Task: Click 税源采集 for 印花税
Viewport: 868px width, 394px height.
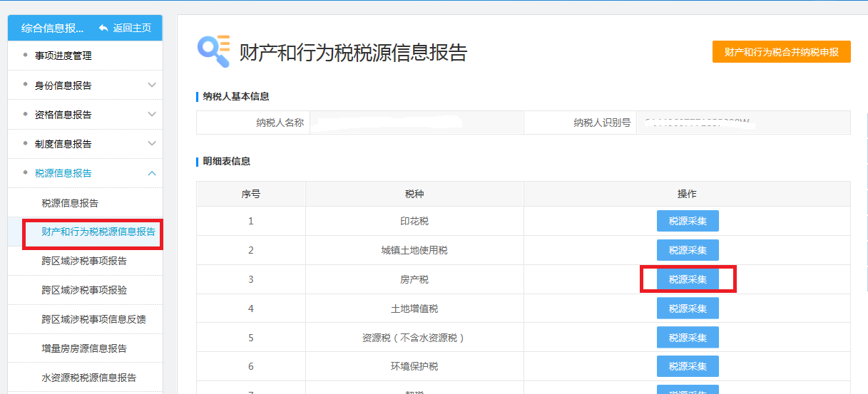Action: [688, 221]
